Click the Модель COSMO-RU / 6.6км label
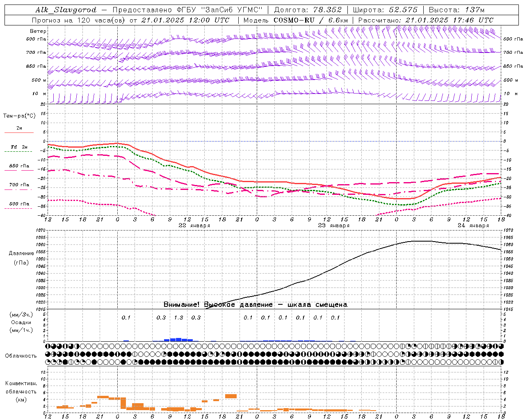 (x=296, y=20)
